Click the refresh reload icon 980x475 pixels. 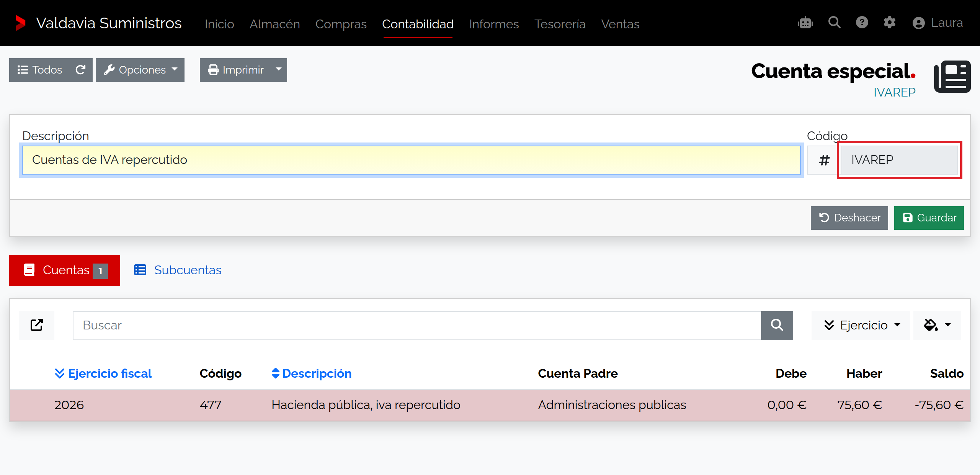click(x=80, y=70)
